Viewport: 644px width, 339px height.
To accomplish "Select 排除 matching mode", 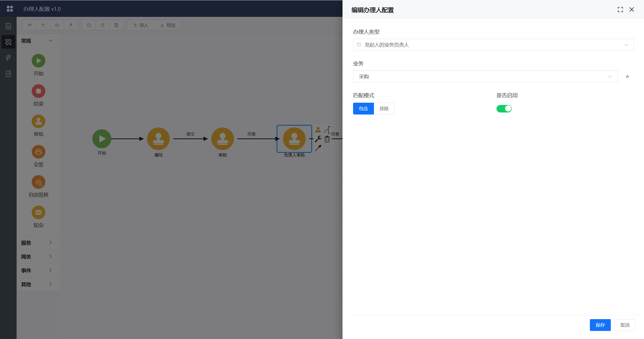I will pyautogui.click(x=384, y=109).
